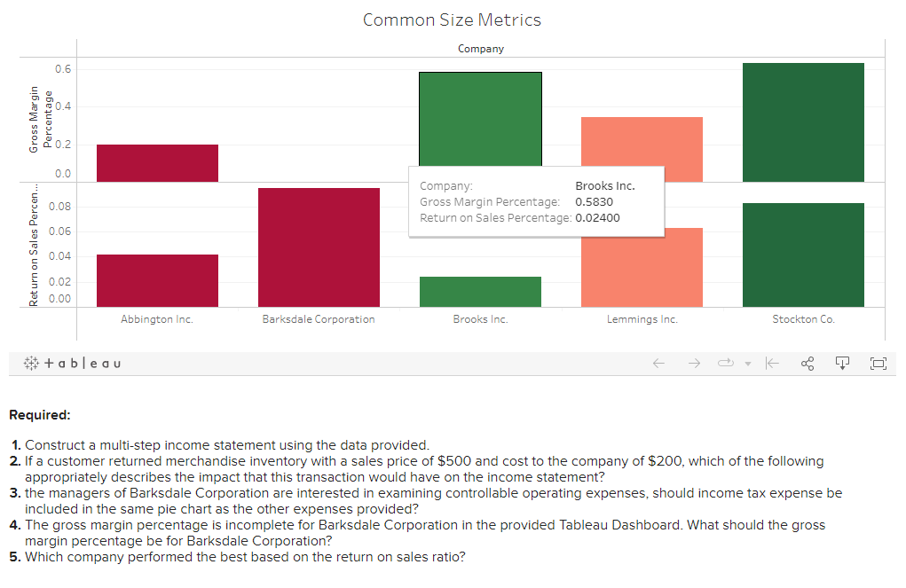Image resolution: width=906 pixels, height=588 pixels.
Task: Click the chart title Common Size Metrics
Action: pyautogui.click(x=452, y=20)
